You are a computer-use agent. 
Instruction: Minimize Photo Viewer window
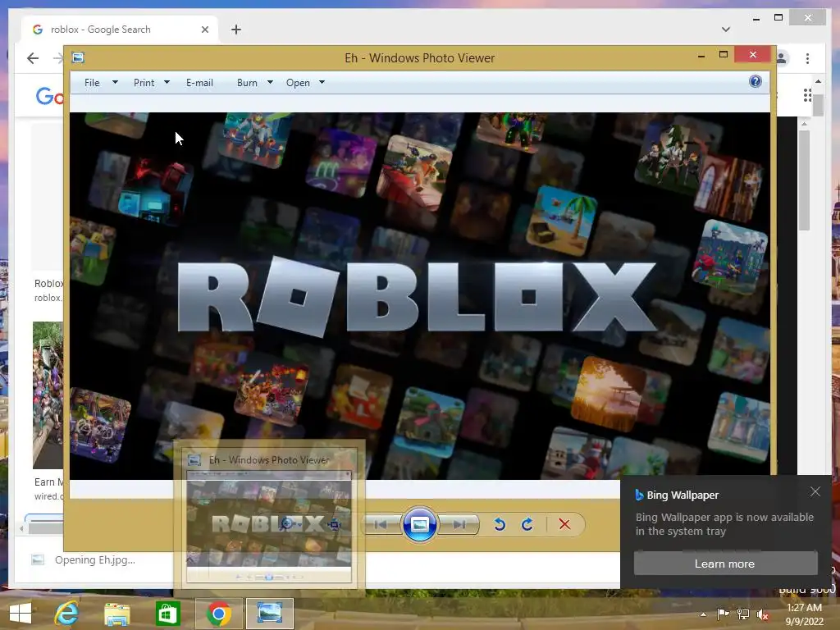pyautogui.click(x=701, y=55)
